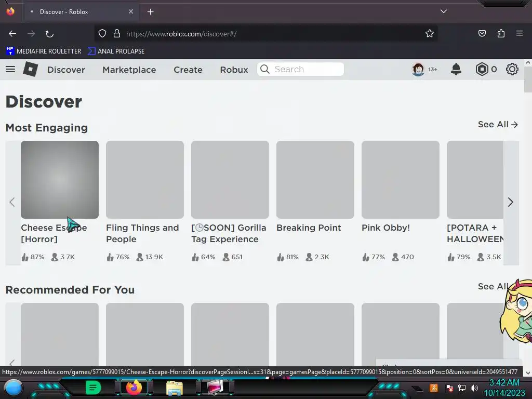Image resolution: width=532 pixels, height=399 pixels.
Task: Open the Roblox settings gear
Action: pyautogui.click(x=512, y=69)
